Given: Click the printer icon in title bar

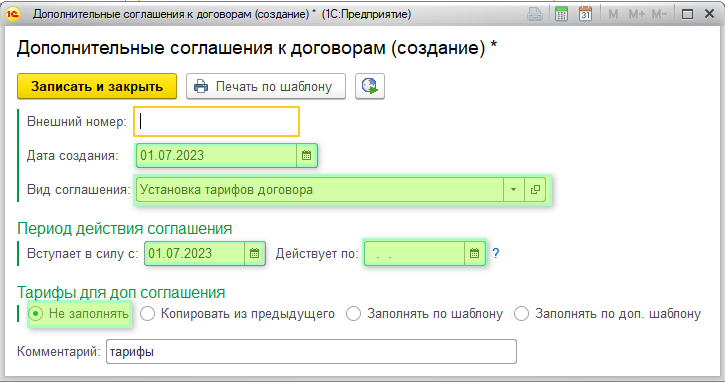Looking at the screenshot, I should click(535, 14).
